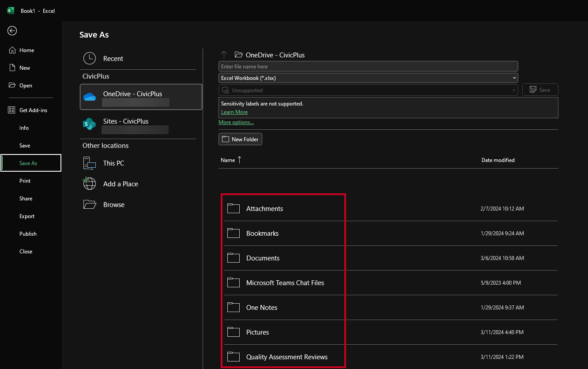Click the One Notes folder icon

(234, 307)
